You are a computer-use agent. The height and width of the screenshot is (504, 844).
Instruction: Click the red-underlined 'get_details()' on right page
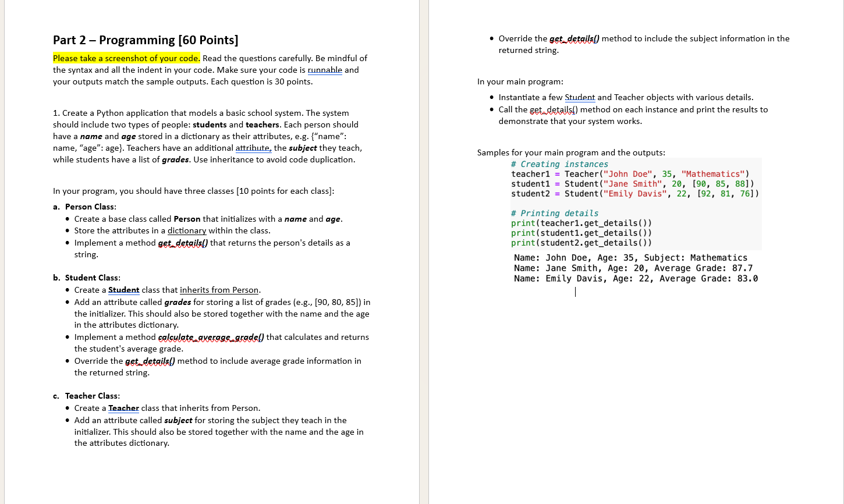click(x=573, y=38)
